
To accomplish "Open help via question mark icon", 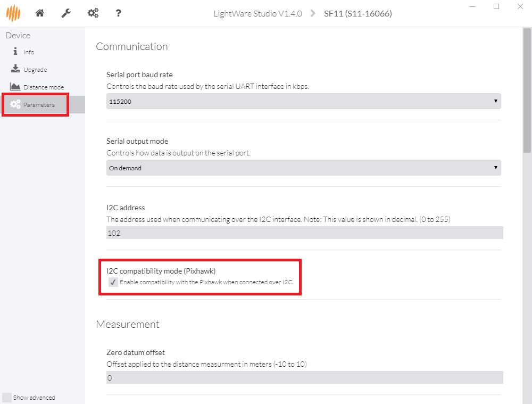I will tap(118, 13).
